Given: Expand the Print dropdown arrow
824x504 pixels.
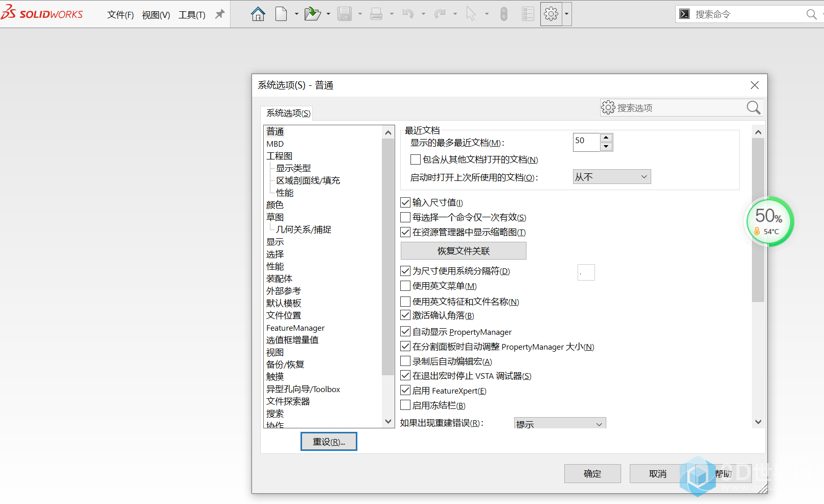Looking at the screenshot, I should [392, 14].
